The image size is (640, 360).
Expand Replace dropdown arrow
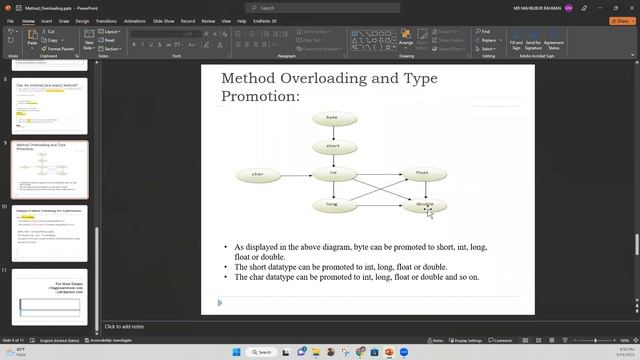coord(501,40)
